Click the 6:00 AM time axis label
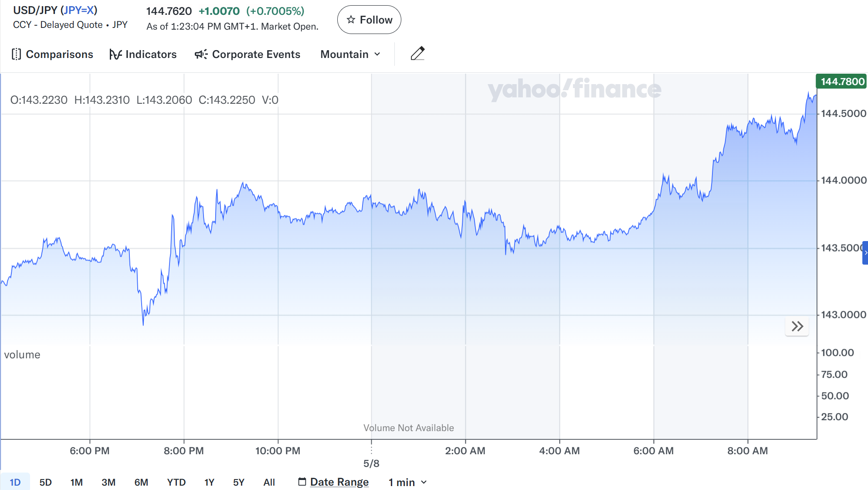The height and width of the screenshot is (490, 868). pyautogui.click(x=654, y=451)
